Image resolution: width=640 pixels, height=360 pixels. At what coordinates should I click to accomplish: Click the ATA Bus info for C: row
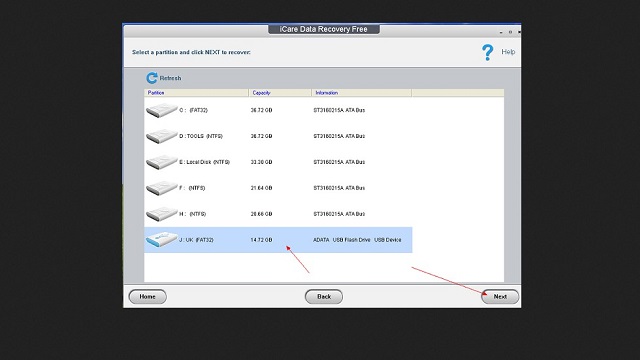[x=339, y=110]
